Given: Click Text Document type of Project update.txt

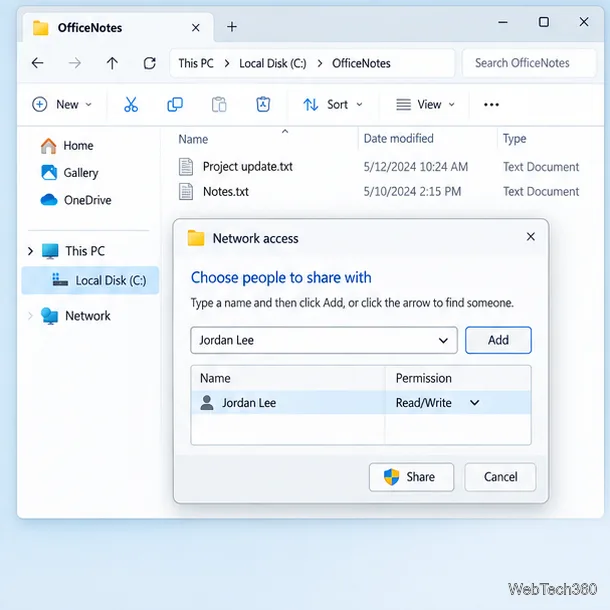Looking at the screenshot, I should [x=541, y=167].
